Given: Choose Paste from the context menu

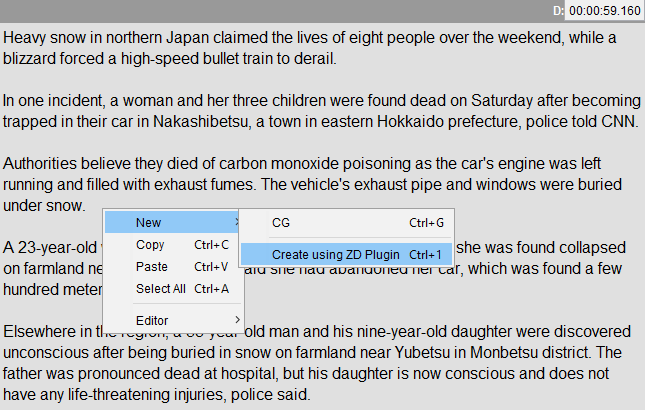Looking at the screenshot, I should [x=151, y=267].
